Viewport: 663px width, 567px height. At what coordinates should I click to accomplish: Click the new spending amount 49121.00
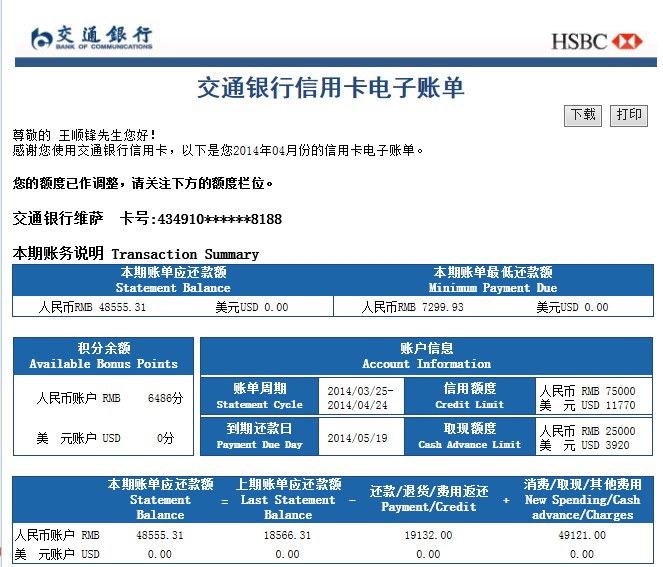tap(582, 535)
